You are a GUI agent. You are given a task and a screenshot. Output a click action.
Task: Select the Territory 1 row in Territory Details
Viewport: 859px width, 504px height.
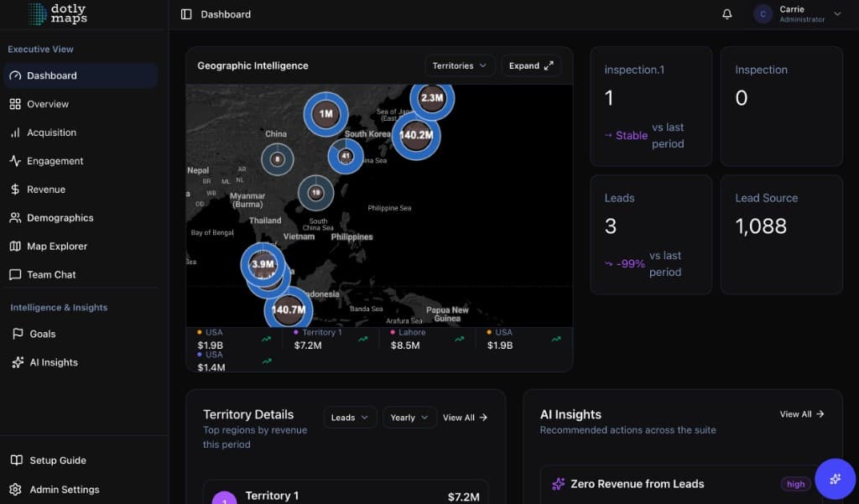345,493
